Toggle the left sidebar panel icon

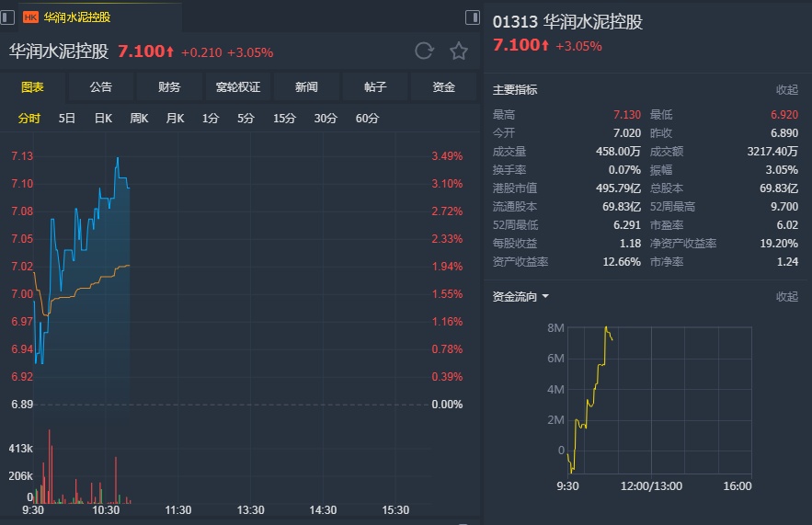[x=8, y=17]
